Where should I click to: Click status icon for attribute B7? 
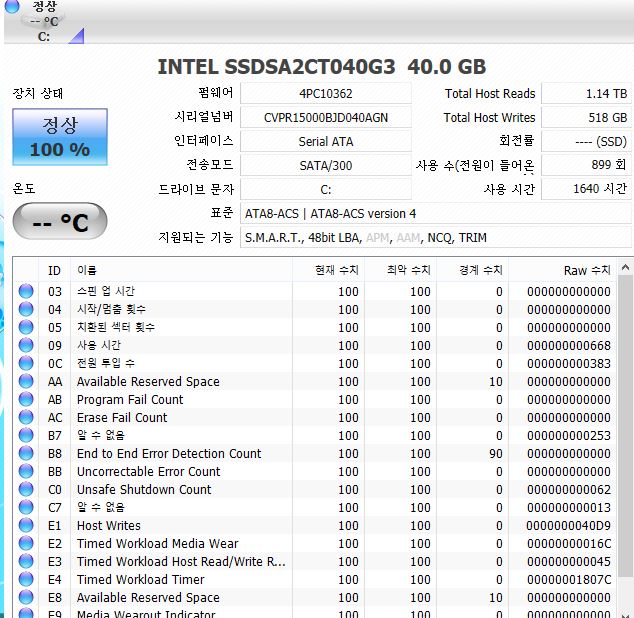(x=26, y=435)
